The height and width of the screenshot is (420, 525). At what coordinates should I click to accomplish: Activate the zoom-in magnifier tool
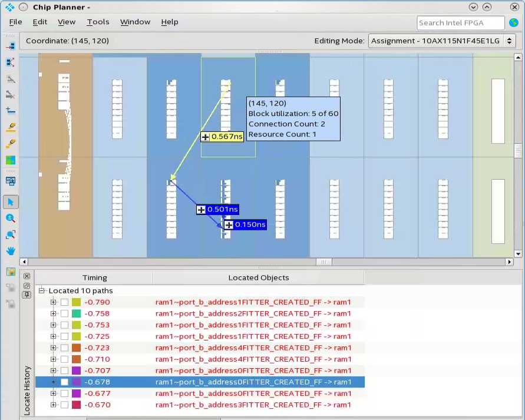[x=11, y=218]
